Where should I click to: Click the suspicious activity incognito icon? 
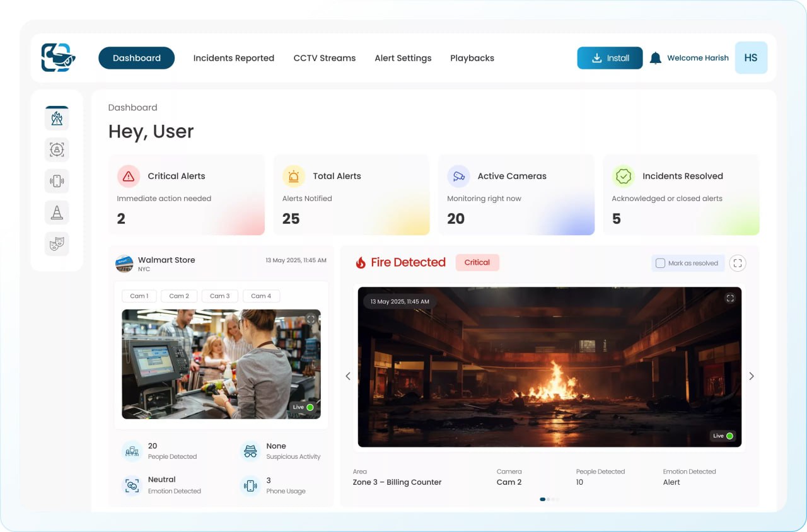point(250,451)
